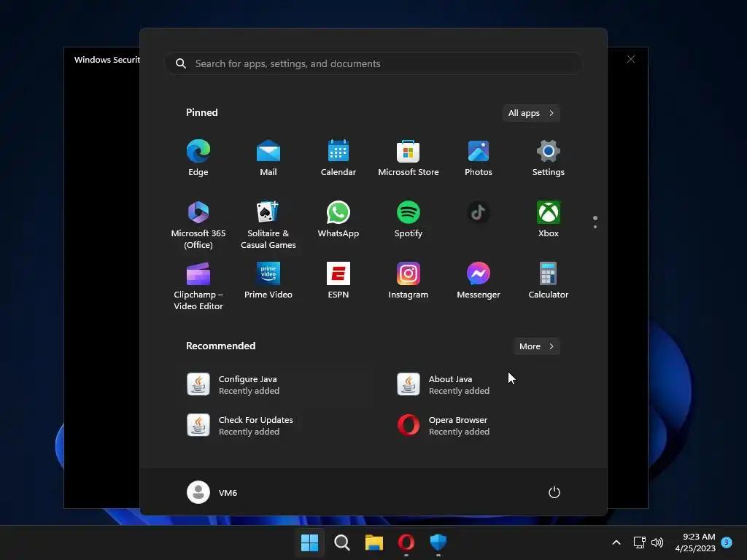747x560 pixels.
Task: Open Settings from pinned apps
Action: coord(549,157)
